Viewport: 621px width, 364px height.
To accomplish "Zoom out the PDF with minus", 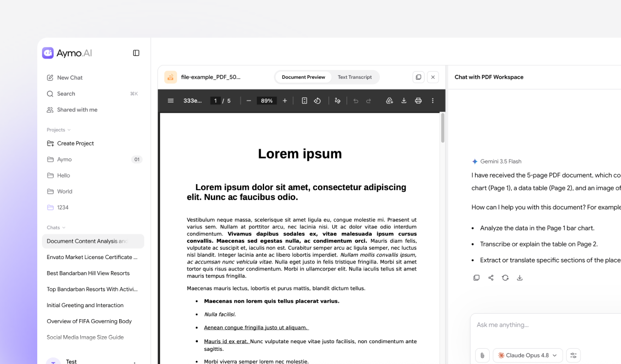I will tap(249, 101).
